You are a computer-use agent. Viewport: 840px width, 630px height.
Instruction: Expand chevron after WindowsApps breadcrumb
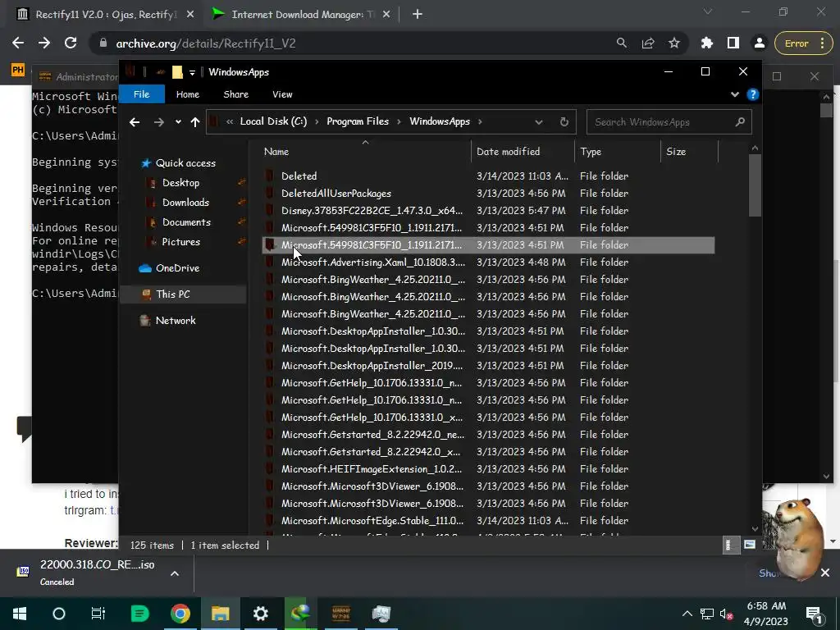pos(479,121)
